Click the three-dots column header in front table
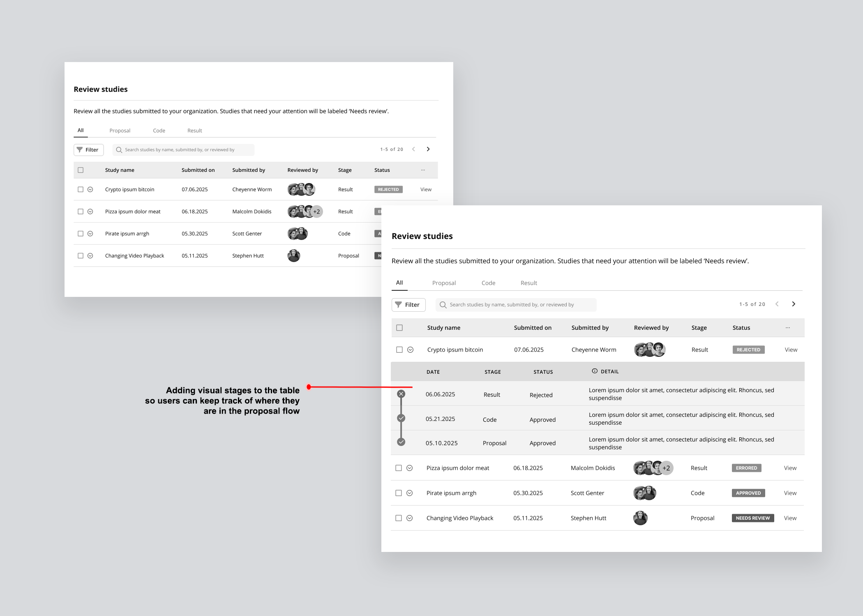Screen dimensions: 863x616 pyautogui.click(x=787, y=328)
